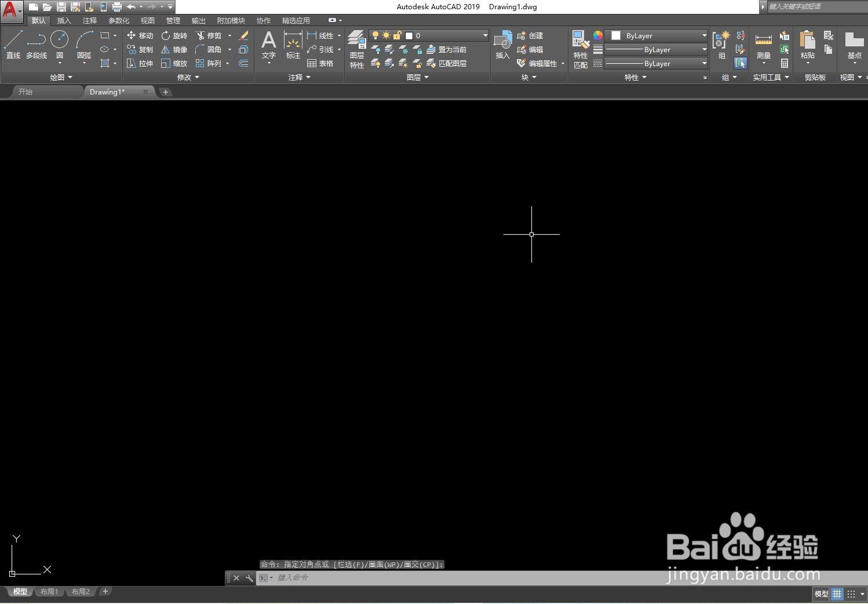This screenshot has width=868, height=604.
Task: Toggle snap mode in status bar
Action: pyautogui.click(x=851, y=594)
